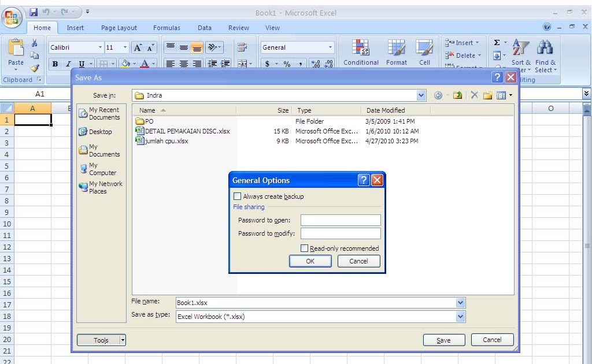
Task: Enable Read-only recommended checkbox
Action: (x=304, y=248)
